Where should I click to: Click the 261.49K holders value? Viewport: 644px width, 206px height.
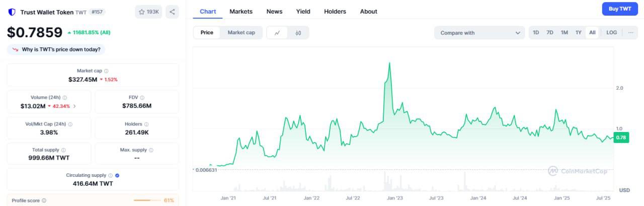(136, 132)
